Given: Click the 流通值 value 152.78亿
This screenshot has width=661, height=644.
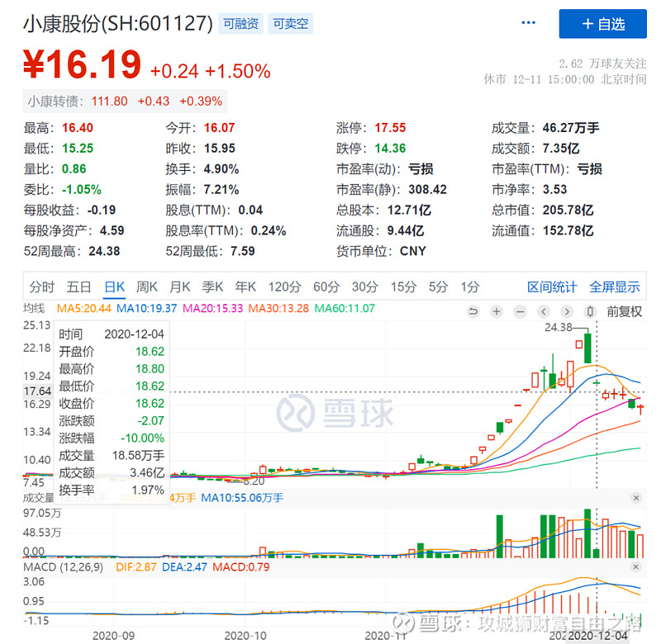Looking at the screenshot, I should [x=568, y=230].
